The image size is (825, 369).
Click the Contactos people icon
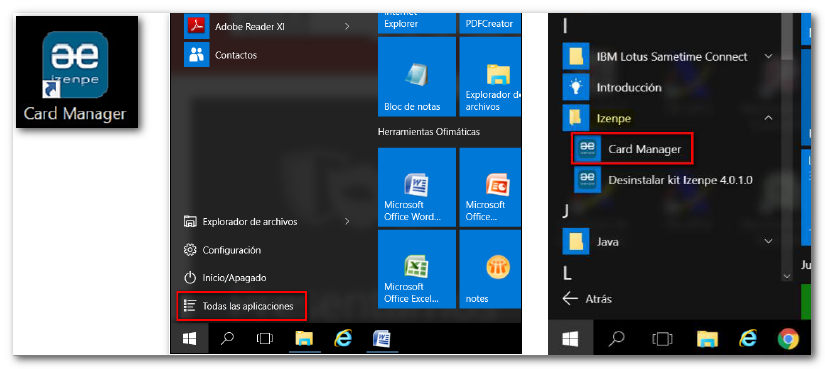[197, 55]
